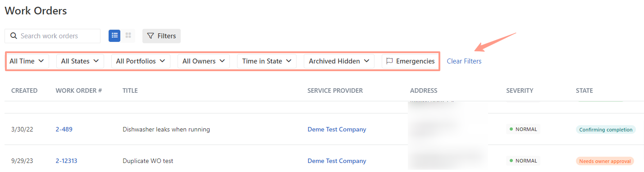The image size is (644, 172).
Task: Switch to list view icon
Action: pos(114,36)
